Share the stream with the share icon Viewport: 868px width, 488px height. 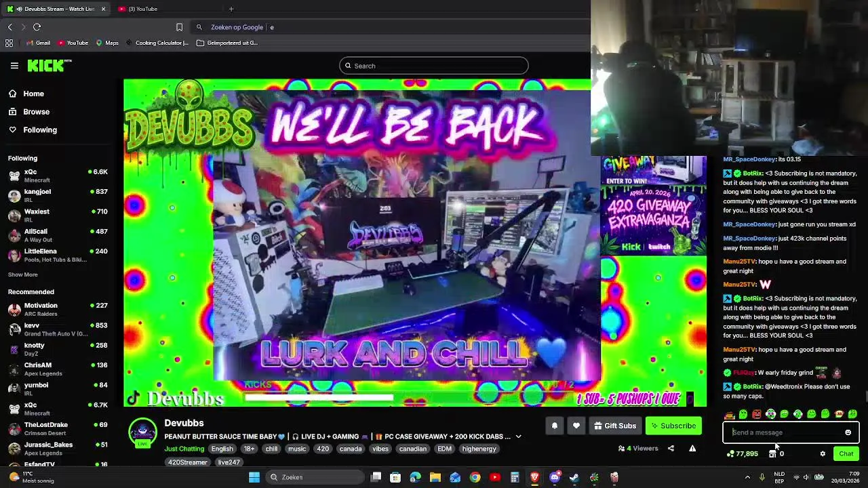[671, 448]
